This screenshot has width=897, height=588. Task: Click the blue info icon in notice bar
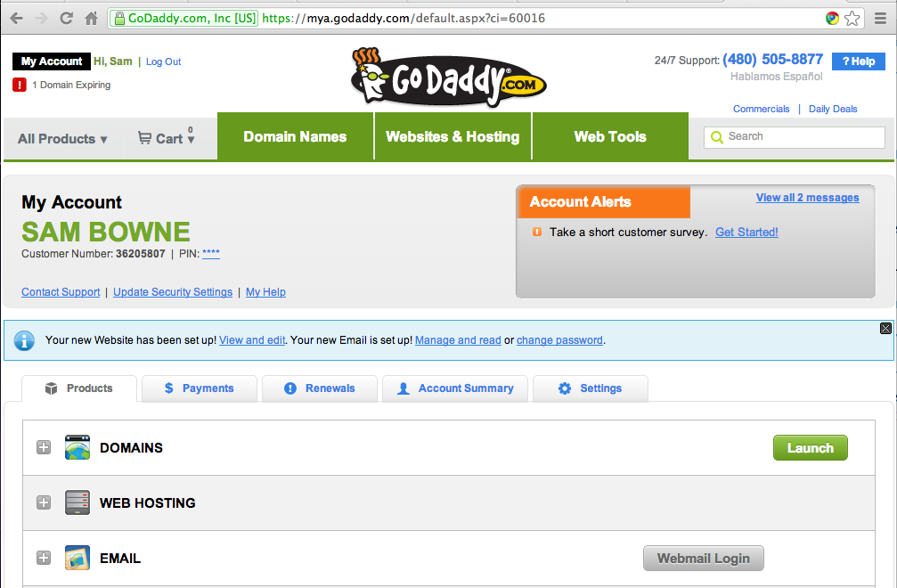point(24,340)
